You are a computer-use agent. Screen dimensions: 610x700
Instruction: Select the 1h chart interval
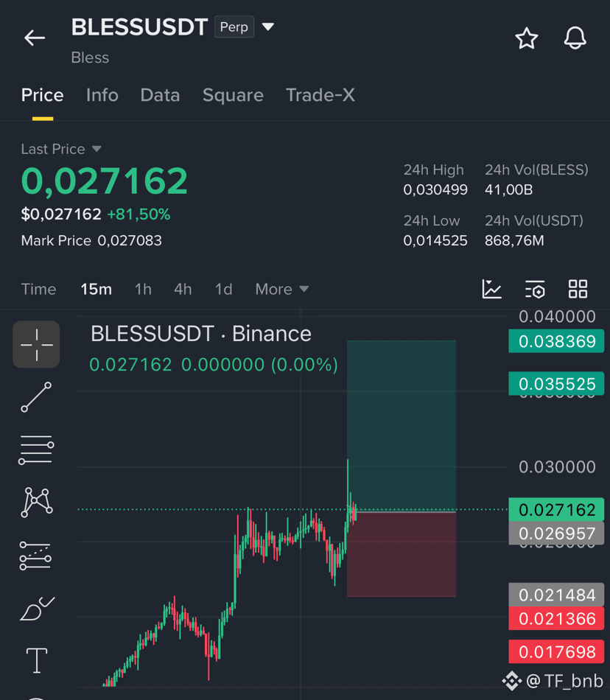tap(143, 290)
